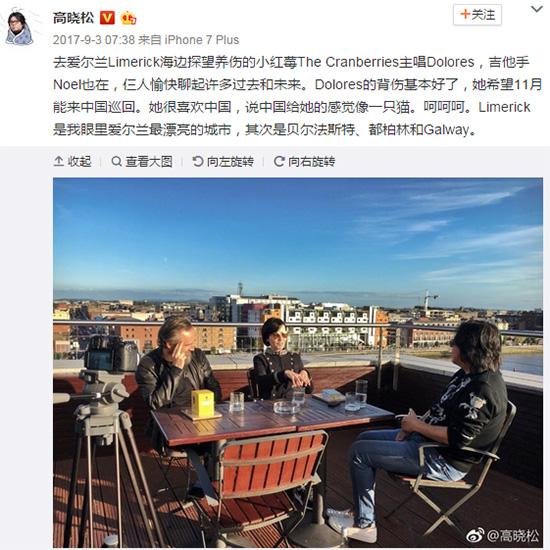Open the 2017-9-3 07:38 timestamp link

click(94, 40)
